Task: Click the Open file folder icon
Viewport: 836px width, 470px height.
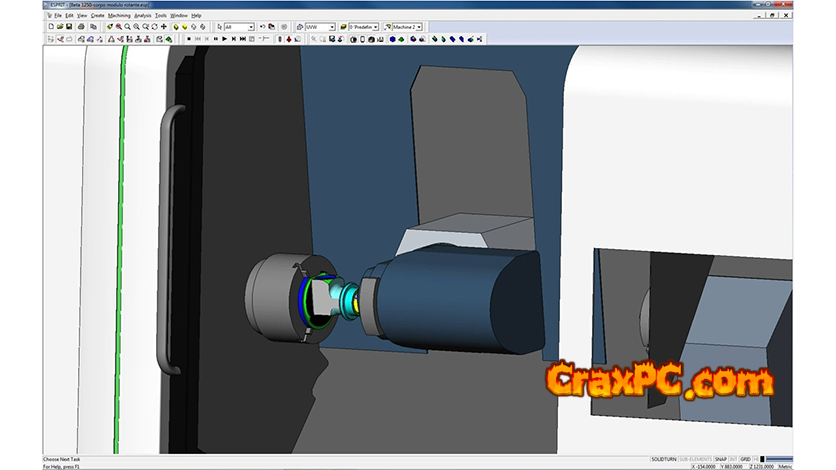Action: click(x=59, y=27)
